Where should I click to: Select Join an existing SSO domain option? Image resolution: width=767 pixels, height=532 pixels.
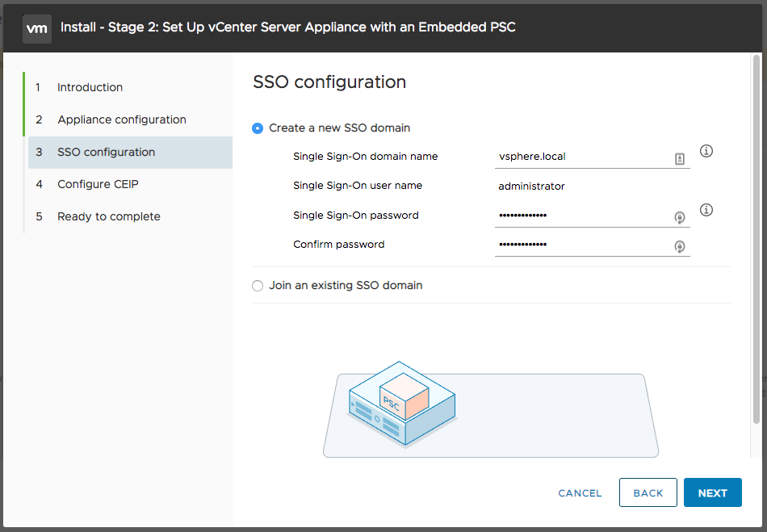pyautogui.click(x=258, y=286)
